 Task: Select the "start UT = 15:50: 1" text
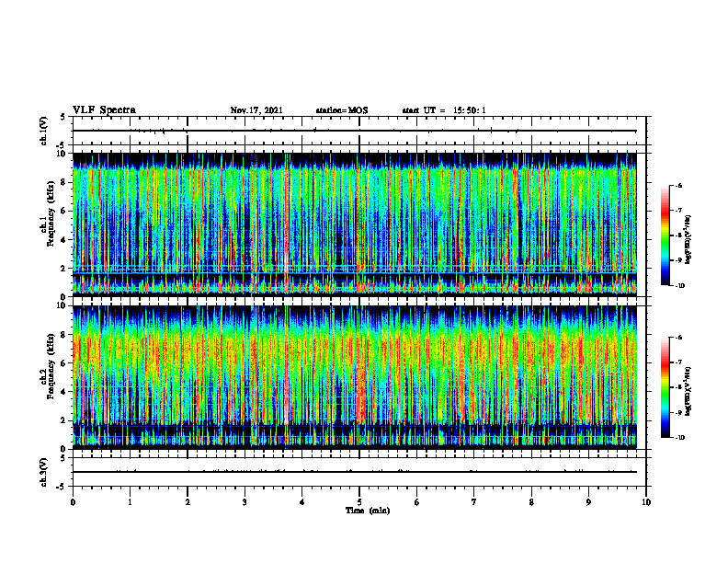point(444,110)
